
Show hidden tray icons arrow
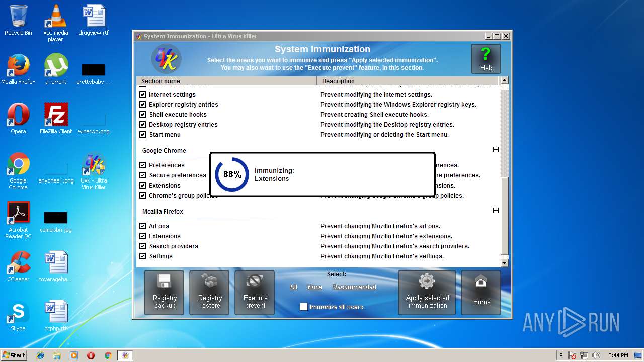pos(561,355)
